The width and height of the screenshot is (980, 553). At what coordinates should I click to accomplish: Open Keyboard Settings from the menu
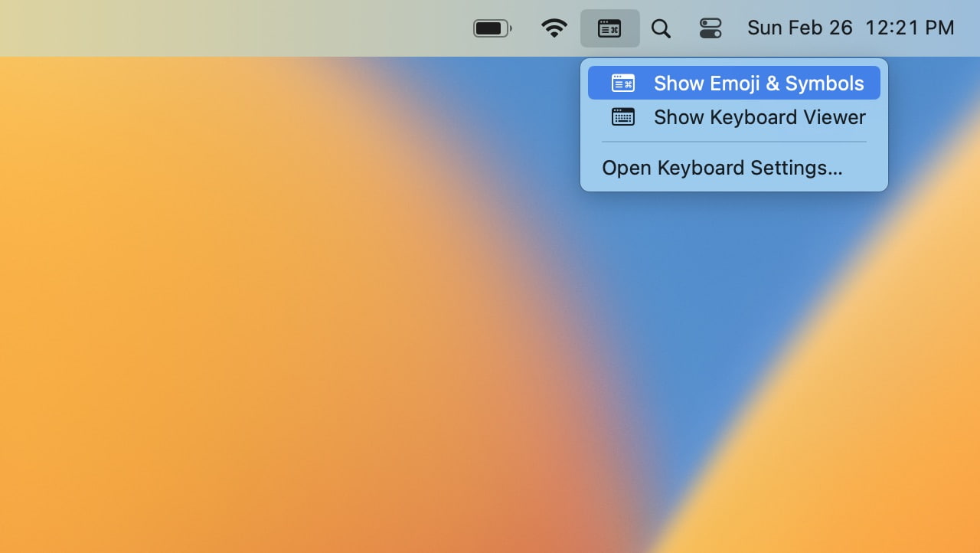720,168
